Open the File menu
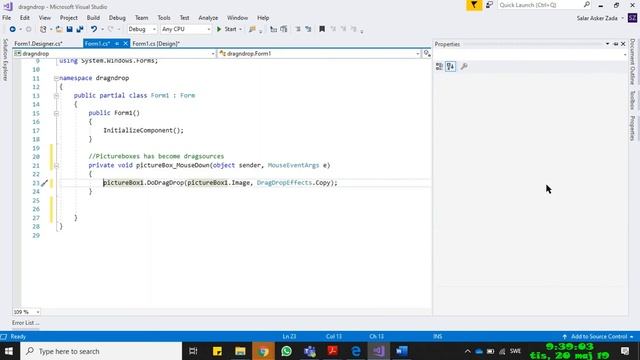Image resolution: width=640 pixels, height=360 pixels. 7,18
